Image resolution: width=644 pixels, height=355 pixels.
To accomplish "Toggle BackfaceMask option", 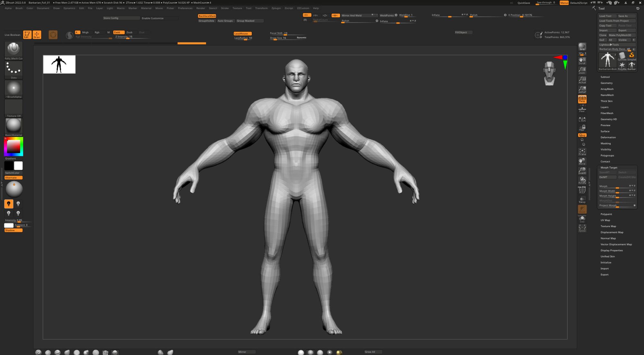I will click(x=207, y=16).
